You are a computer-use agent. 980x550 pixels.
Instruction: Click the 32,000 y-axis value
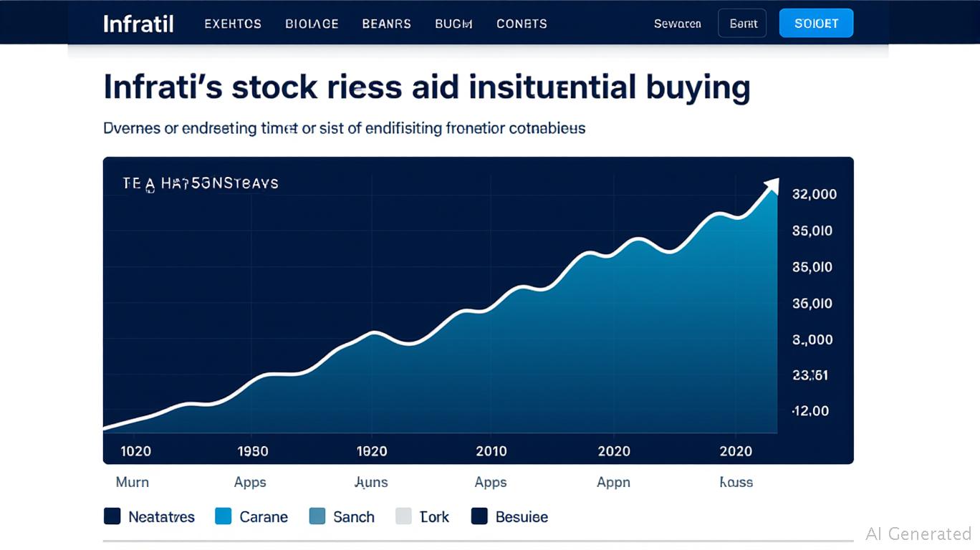[x=815, y=194]
